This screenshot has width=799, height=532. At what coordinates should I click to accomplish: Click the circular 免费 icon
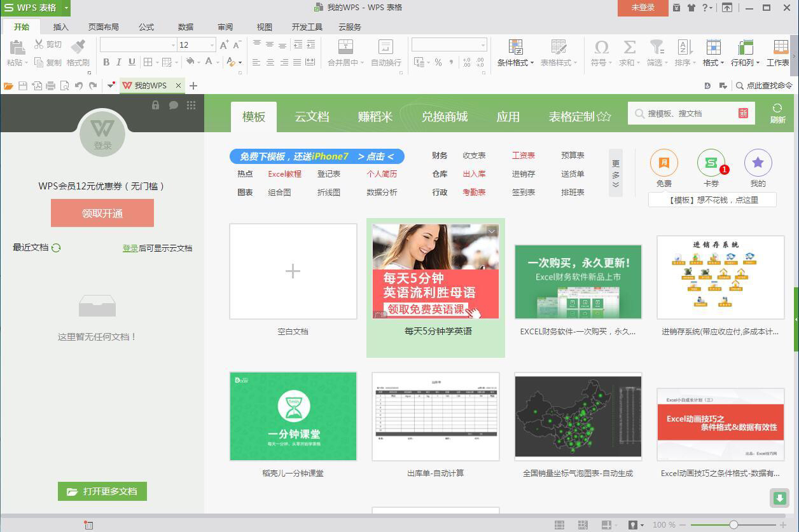pyautogui.click(x=664, y=163)
